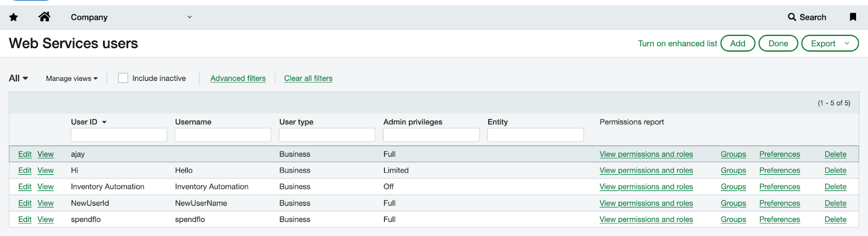The image size is (868, 236).
Task: Click the favorites star icon
Action: point(14,17)
